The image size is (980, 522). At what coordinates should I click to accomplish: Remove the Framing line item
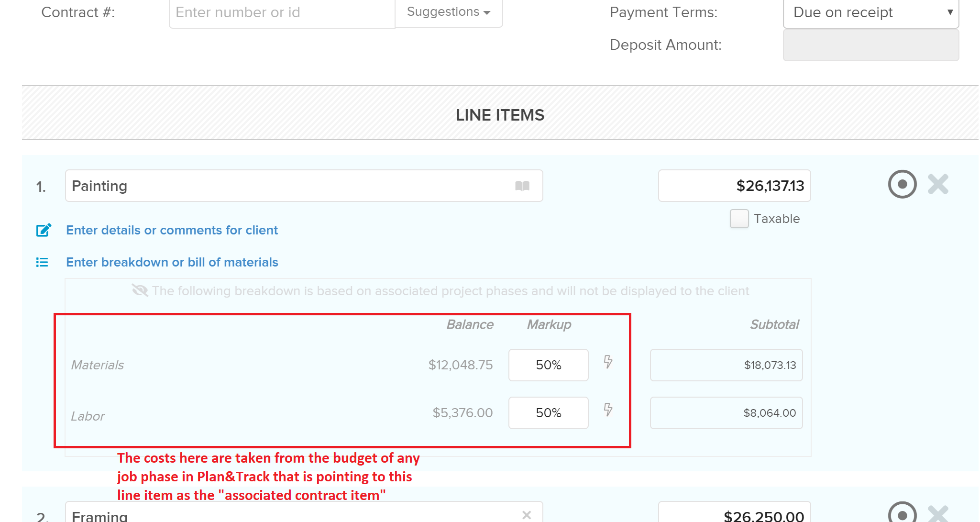click(x=938, y=514)
